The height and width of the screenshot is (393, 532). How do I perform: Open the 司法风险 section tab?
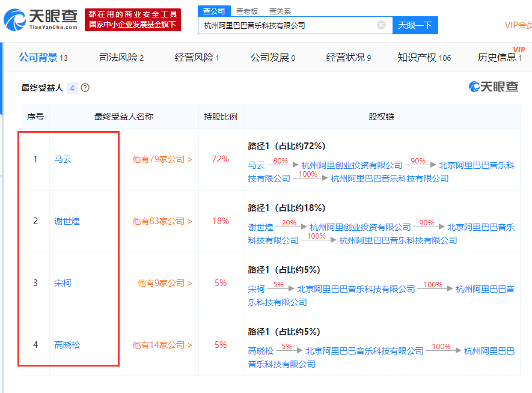[x=121, y=57]
